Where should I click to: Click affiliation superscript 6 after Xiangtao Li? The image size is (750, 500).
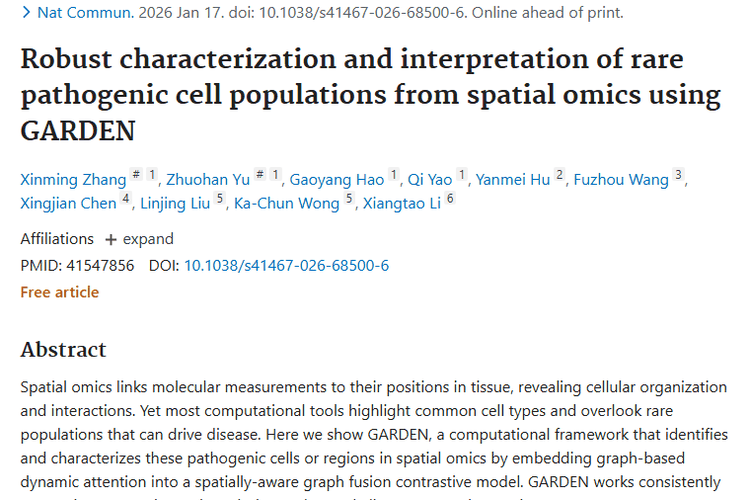450,200
